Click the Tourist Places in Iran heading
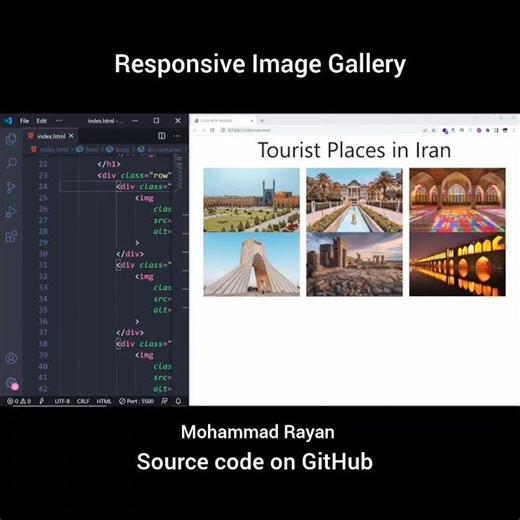520x520 pixels. pos(354,150)
